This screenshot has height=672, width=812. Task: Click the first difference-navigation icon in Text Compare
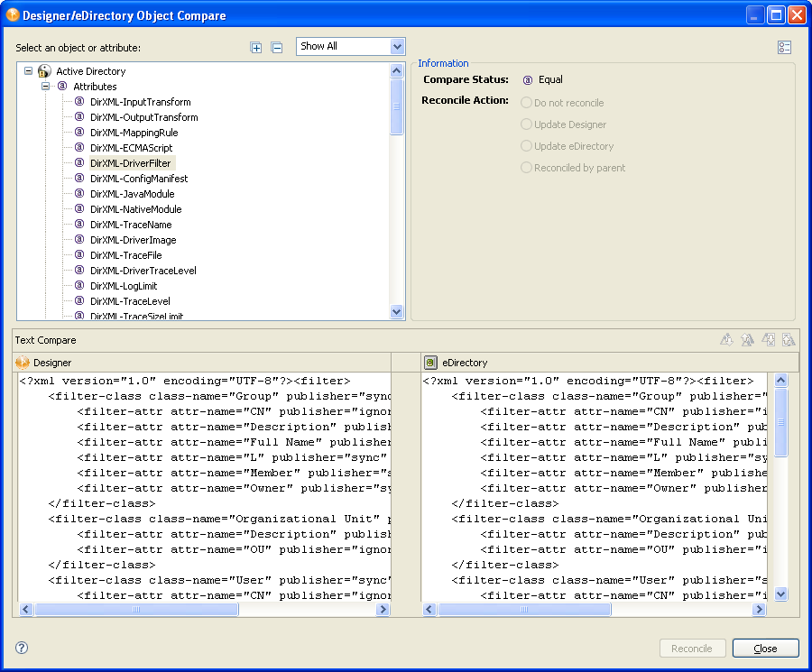coord(726,339)
